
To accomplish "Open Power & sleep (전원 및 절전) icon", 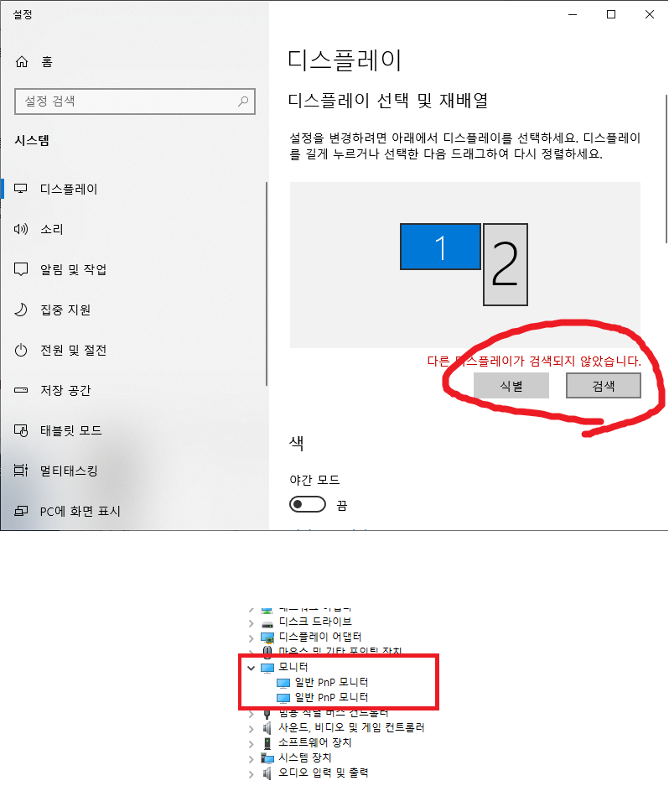I will (21, 350).
